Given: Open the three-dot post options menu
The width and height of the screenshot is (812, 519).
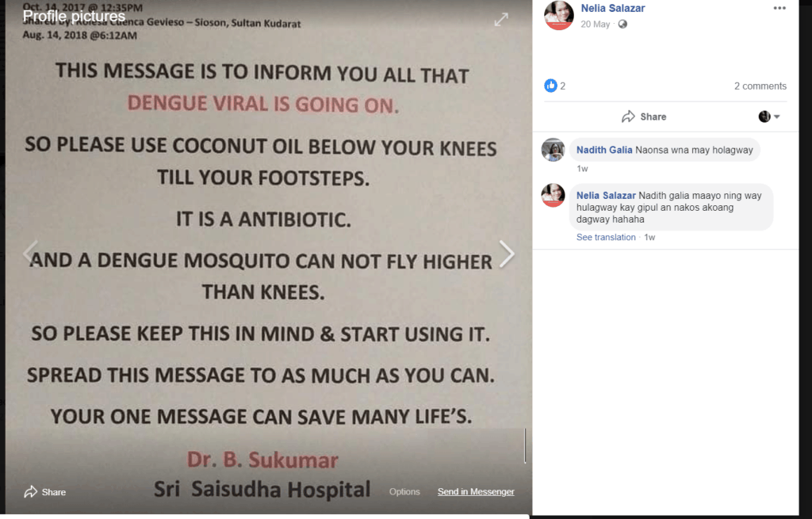Looking at the screenshot, I should point(779,8).
